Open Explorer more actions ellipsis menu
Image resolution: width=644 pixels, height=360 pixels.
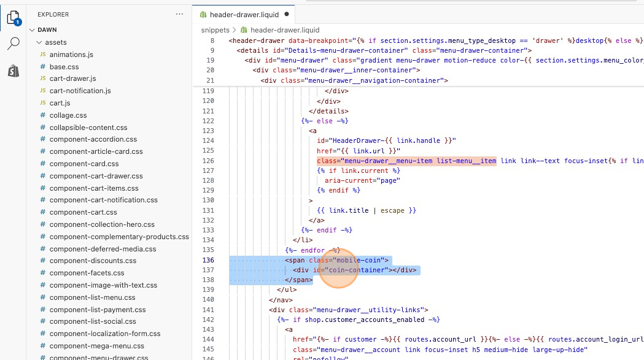click(179, 13)
